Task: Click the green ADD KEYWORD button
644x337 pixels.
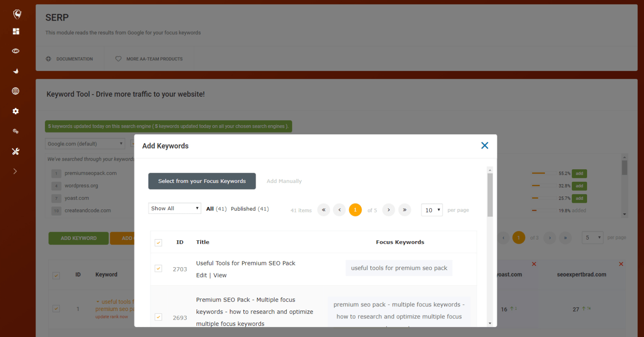Action: tap(78, 238)
